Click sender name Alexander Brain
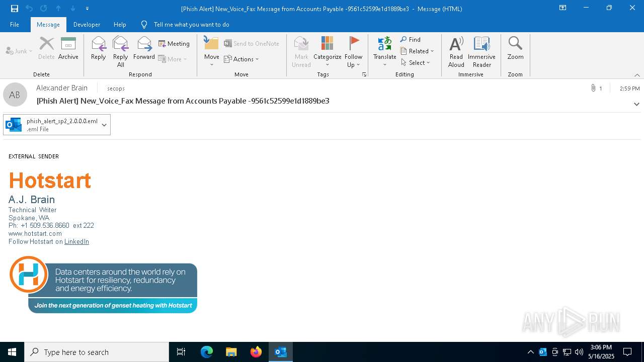 click(62, 88)
